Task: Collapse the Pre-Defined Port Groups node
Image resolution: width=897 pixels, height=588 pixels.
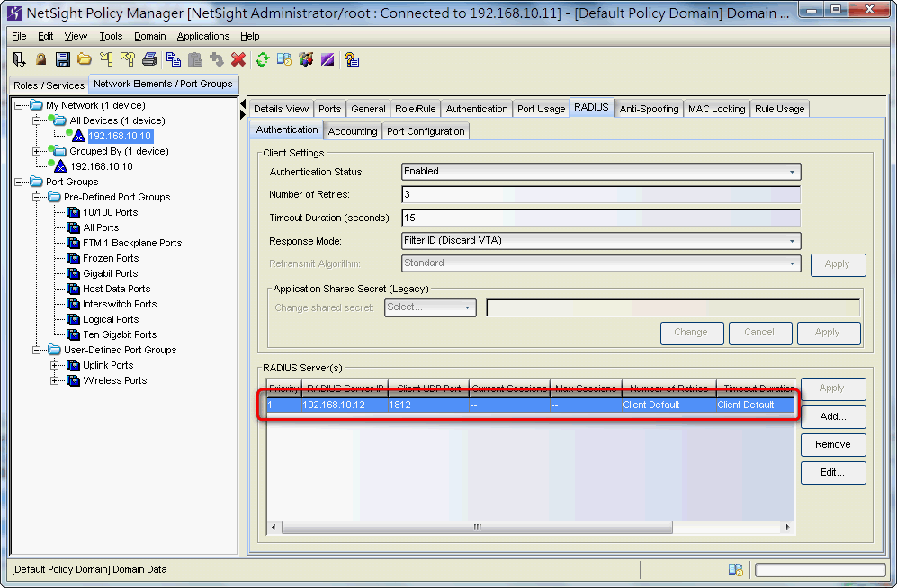Action: (37, 197)
